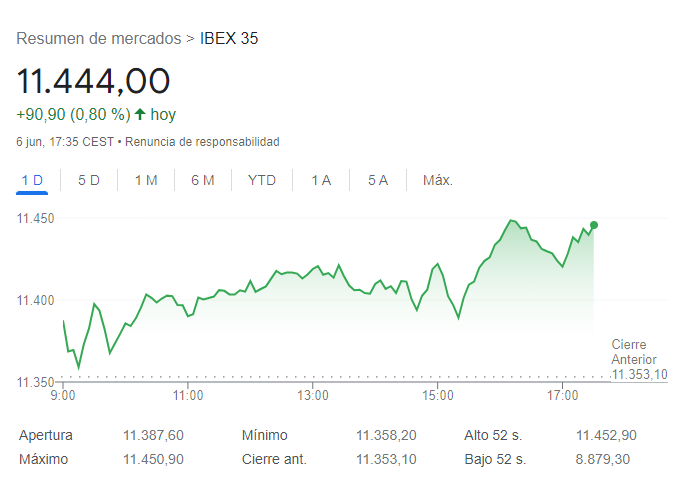Click the Alto 52 s. value
This screenshot has height=480, width=697.
606,435
